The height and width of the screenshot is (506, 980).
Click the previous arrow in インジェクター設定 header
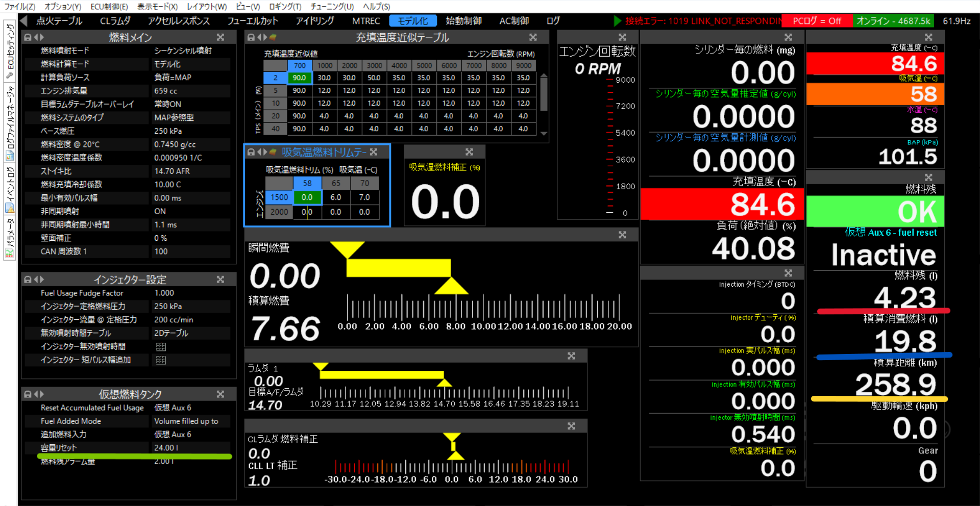(x=36, y=280)
